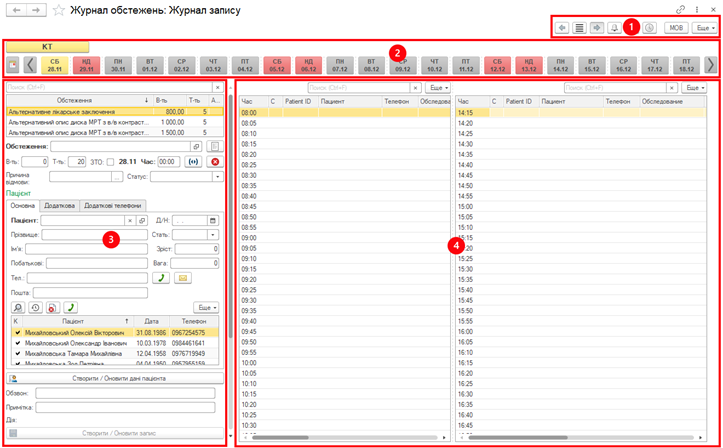Select the date ПН 30.11
The image size is (723, 448).
(x=118, y=65)
